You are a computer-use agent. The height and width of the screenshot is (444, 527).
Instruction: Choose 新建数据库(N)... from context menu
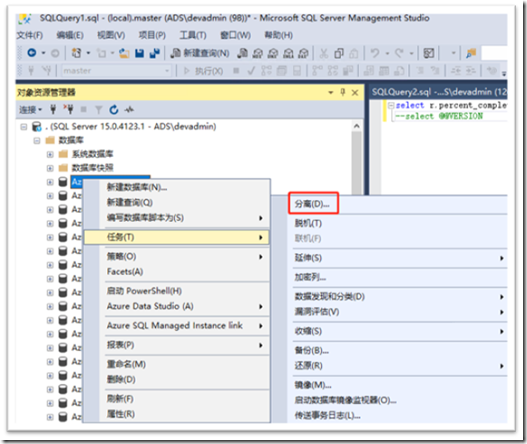(176, 187)
